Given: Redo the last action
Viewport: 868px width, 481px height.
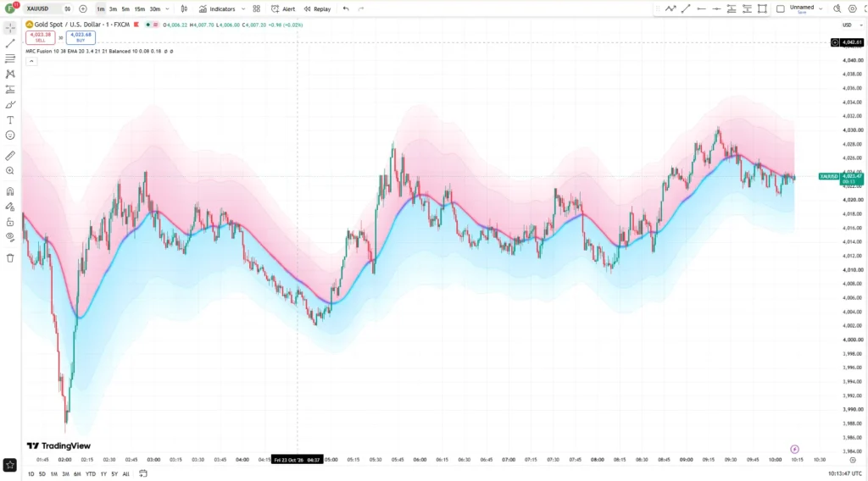Looking at the screenshot, I should click(x=361, y=8).
